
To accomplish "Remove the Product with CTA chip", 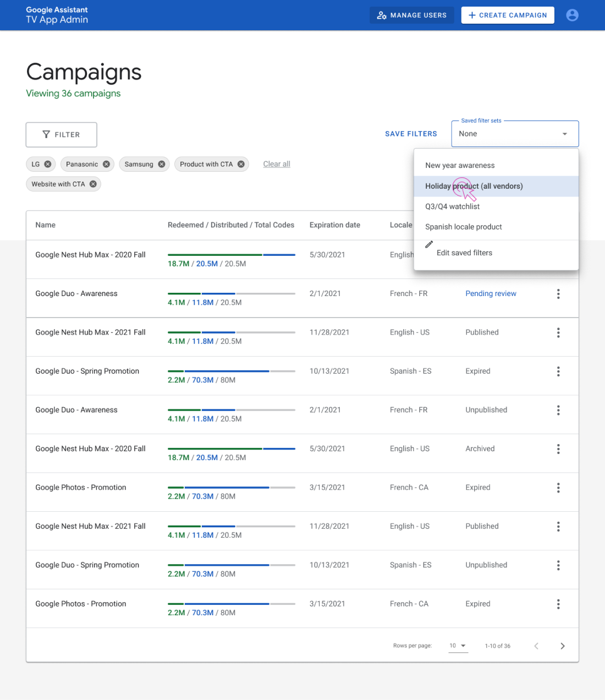I will [241, 164].
